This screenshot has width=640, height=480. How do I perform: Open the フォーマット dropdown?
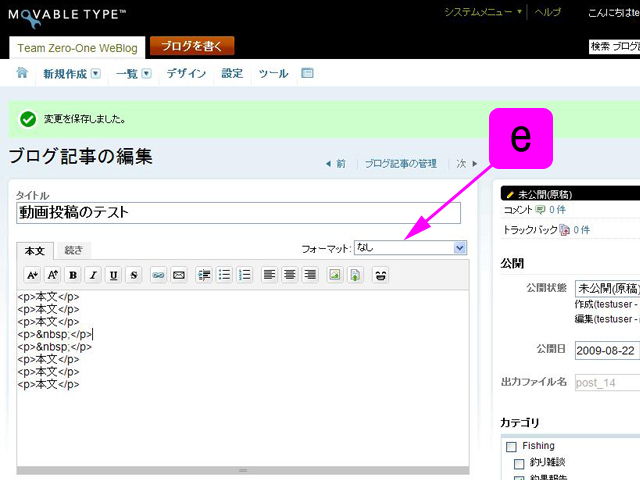(410, 247)
